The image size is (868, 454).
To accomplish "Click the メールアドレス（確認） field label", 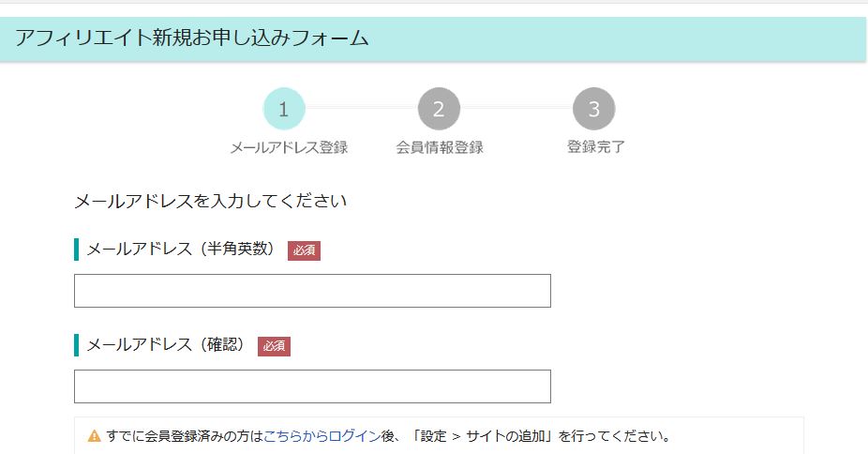I will (166, 345).
